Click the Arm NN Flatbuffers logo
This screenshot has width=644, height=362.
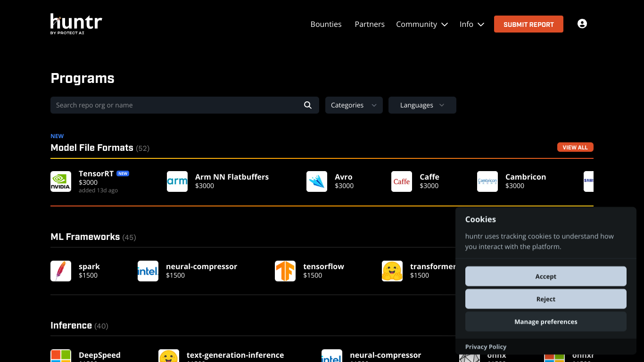pyautogui.click(x=177, y=181)
